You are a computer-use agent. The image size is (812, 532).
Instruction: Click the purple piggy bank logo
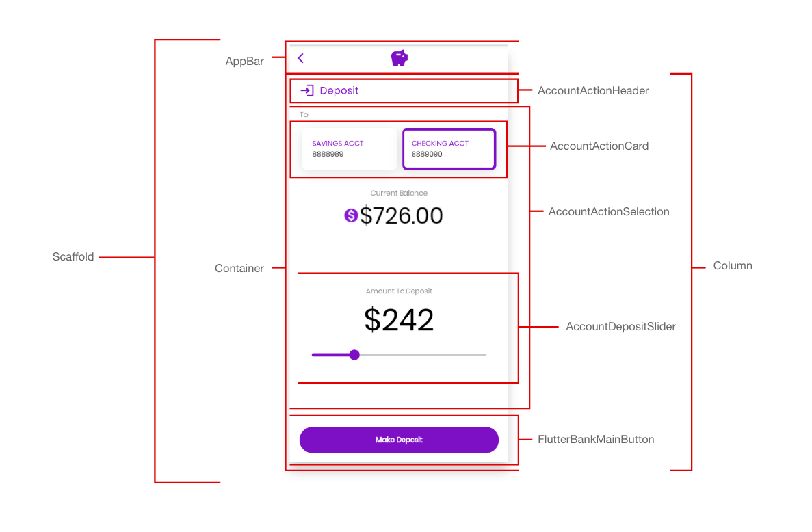(400, 57)
